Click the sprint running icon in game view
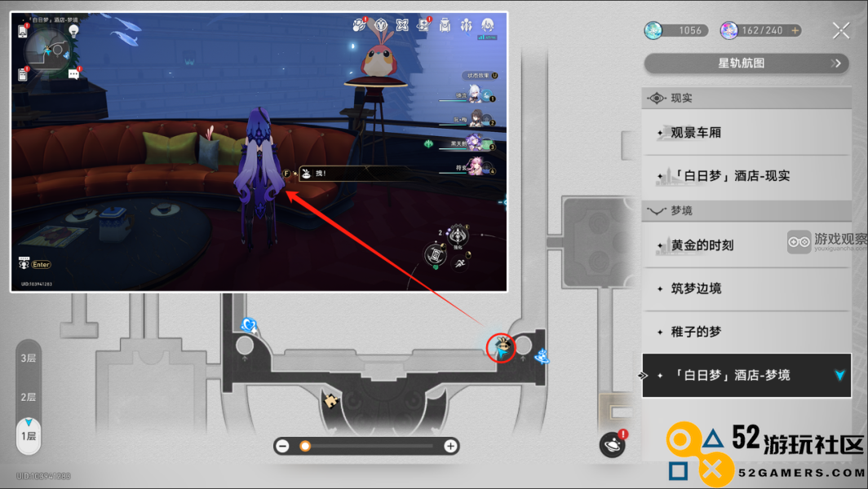The height and width of the screenshot is (489, 868). pyautogui.click(x=460, y=264)
